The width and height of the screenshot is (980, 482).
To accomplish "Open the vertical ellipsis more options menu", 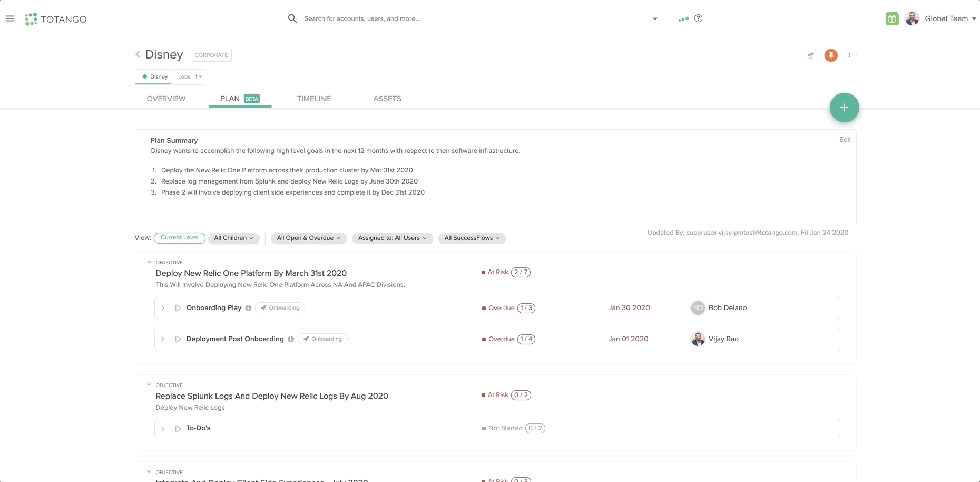I will [849, 55].
